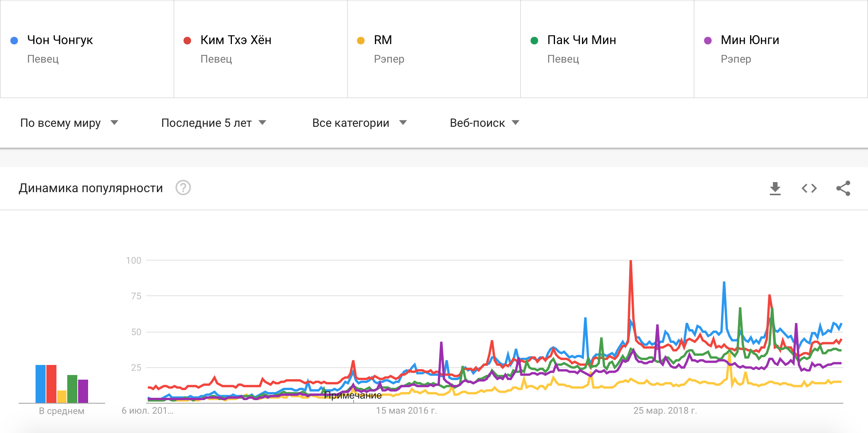This screenshot has height=433, width=868.
Task: Click the share chart icon
Action: click(x=843, y=188)
